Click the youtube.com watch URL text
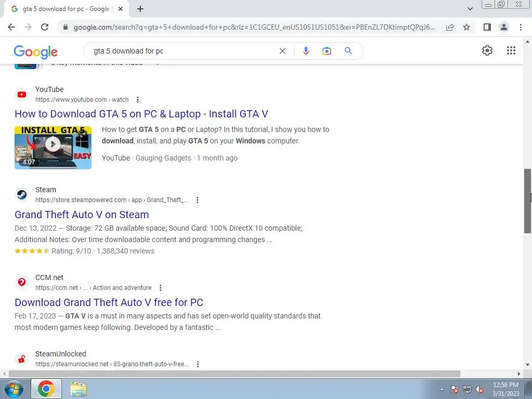The height and width of the screenshot is (399, 532). tap(82, 100)
